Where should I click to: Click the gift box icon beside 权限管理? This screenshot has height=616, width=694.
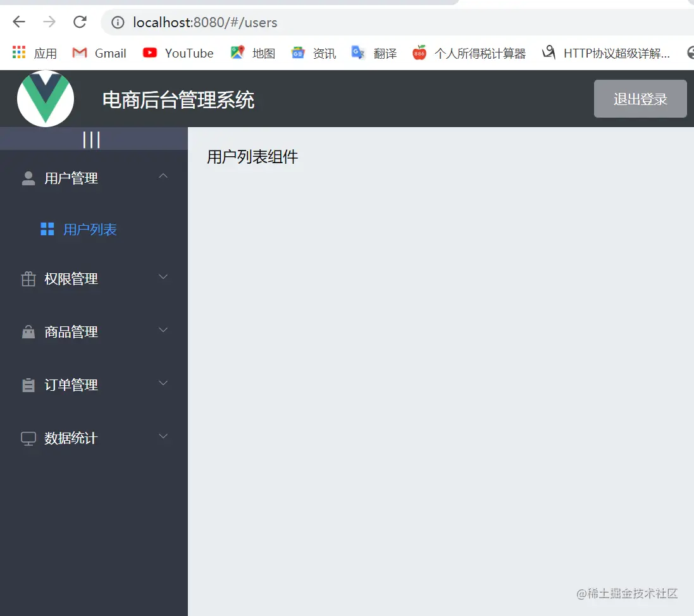(28, 279)
